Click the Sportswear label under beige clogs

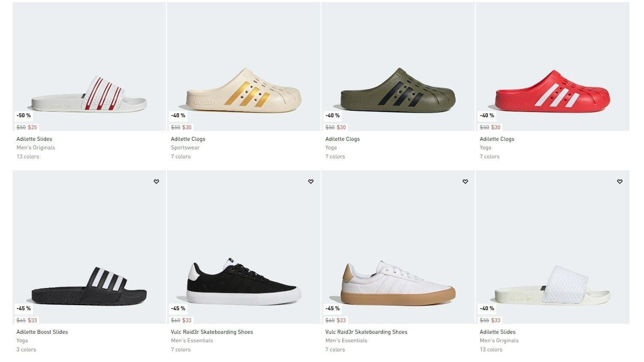(x=185, y=148)
